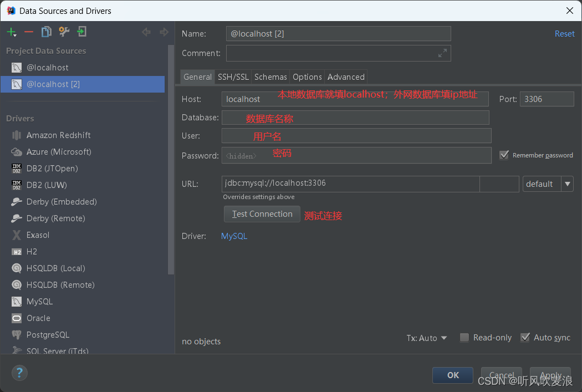
Task: Remove selected data source with minus icon
Action: click(29, 32)
